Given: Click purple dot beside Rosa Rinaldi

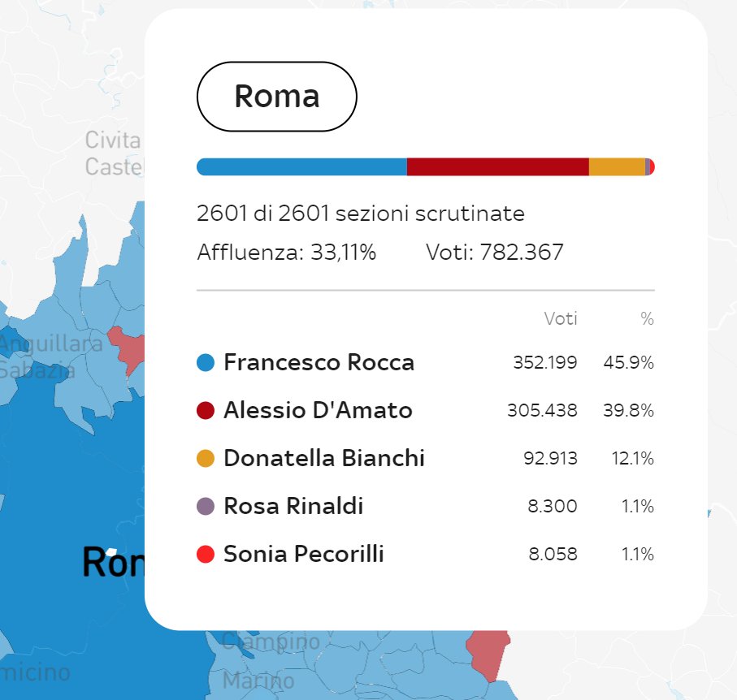Looking at the screenshot, I should pyautogui.click(x=206, y=507).
